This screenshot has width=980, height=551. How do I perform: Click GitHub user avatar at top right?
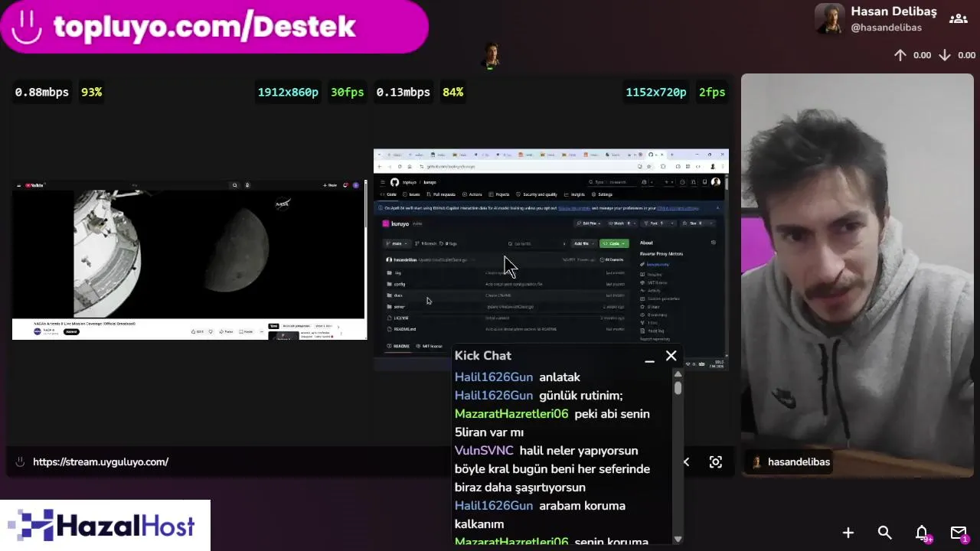click(716, 182)
